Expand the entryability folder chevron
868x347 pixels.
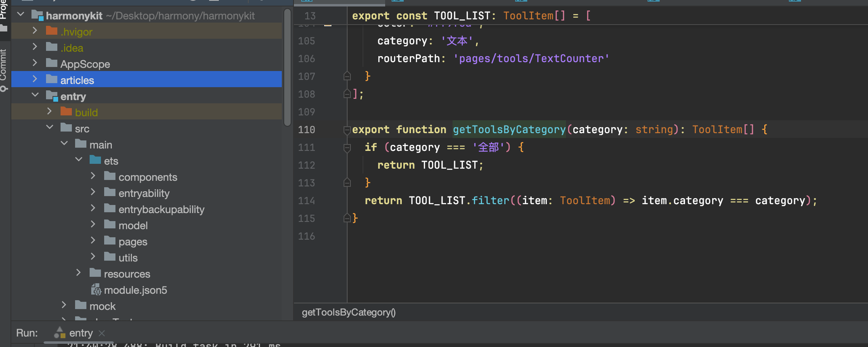(93, 192)
